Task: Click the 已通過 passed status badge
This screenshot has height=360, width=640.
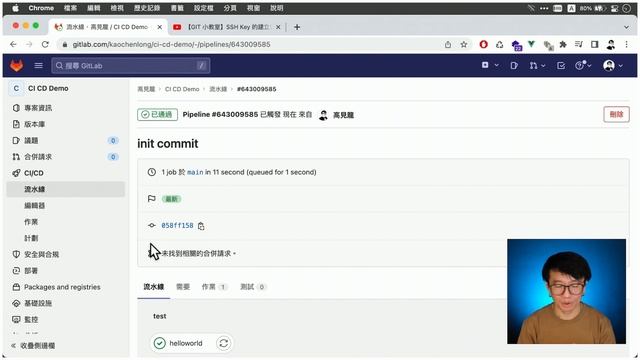Action: coord(157,115)
